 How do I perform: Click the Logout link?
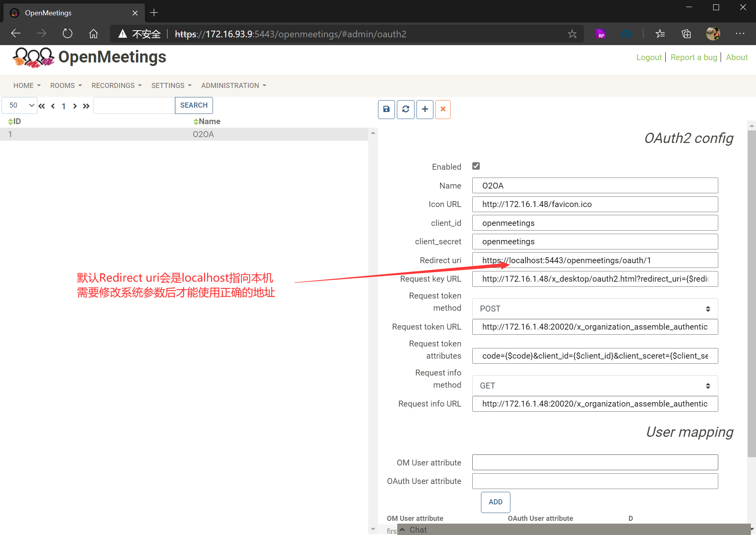point(649,57)
